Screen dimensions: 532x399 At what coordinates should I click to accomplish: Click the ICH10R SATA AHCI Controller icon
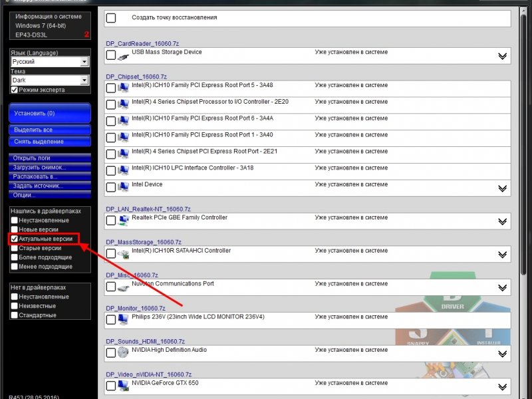point(123,254)
